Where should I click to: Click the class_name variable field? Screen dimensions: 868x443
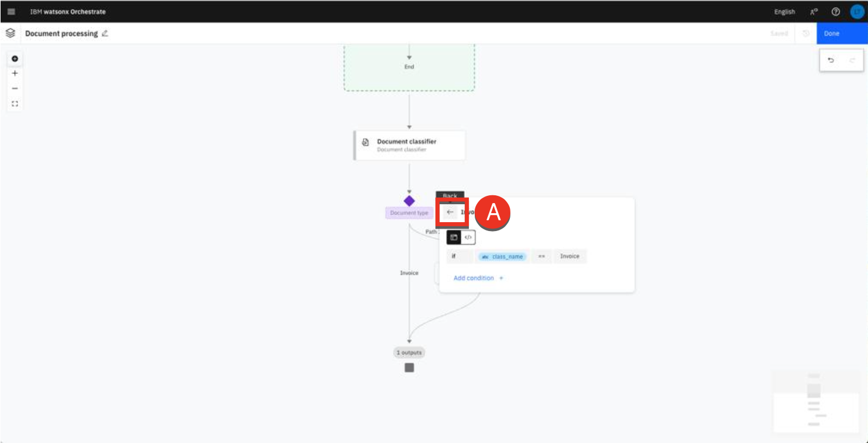[502, 257]
